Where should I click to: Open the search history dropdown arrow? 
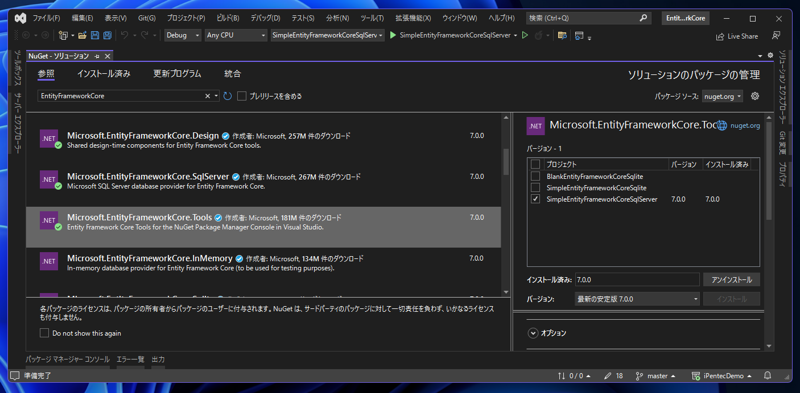216,96
